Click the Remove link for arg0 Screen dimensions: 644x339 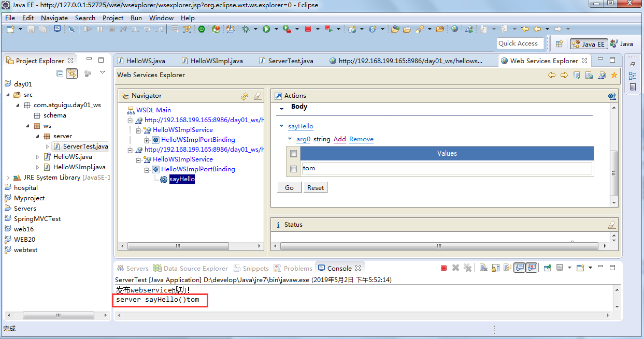(361, 139)
